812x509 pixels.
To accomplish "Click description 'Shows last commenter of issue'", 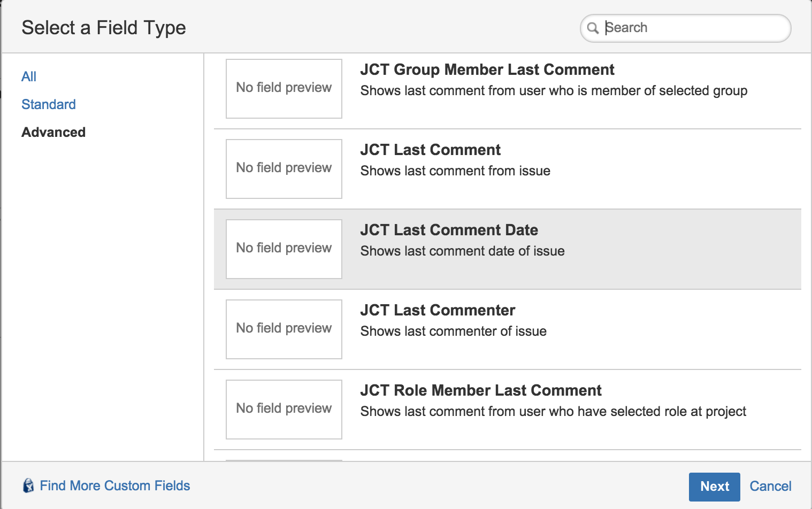I will click(454, 331).
